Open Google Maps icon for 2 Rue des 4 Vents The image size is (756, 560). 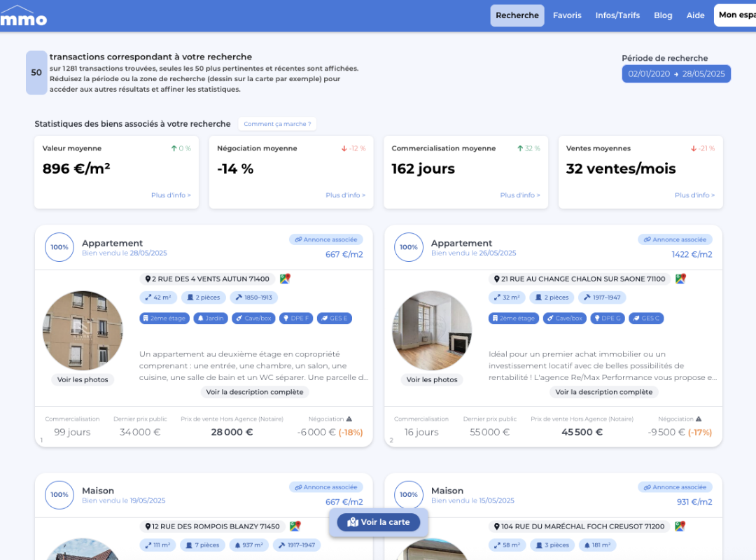(x=284, y=278)
